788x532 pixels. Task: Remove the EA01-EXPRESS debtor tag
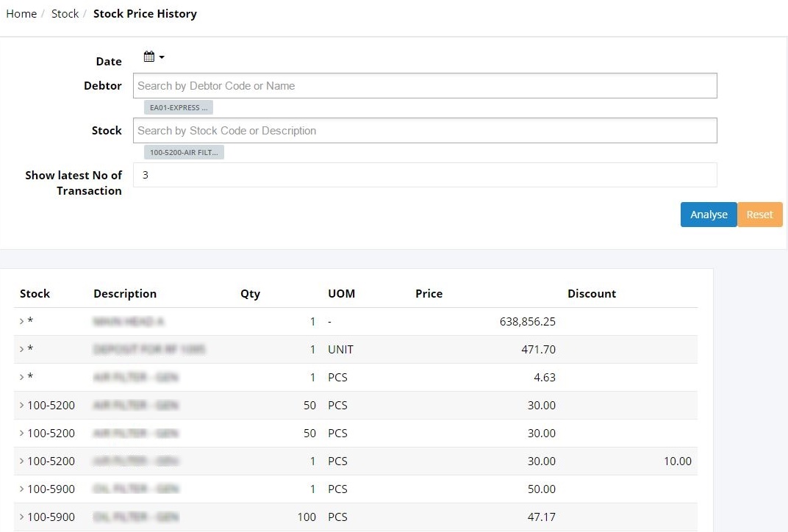[x=179, y=107]
